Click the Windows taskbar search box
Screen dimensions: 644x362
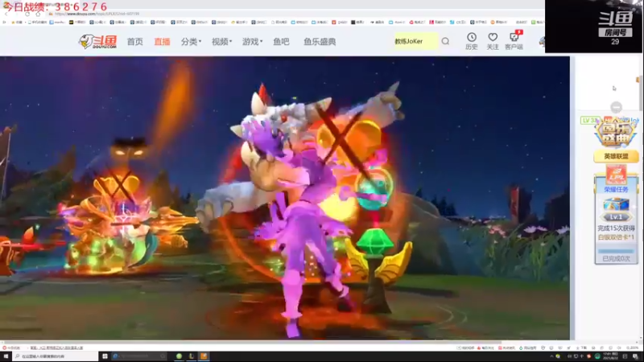(56, 356)
